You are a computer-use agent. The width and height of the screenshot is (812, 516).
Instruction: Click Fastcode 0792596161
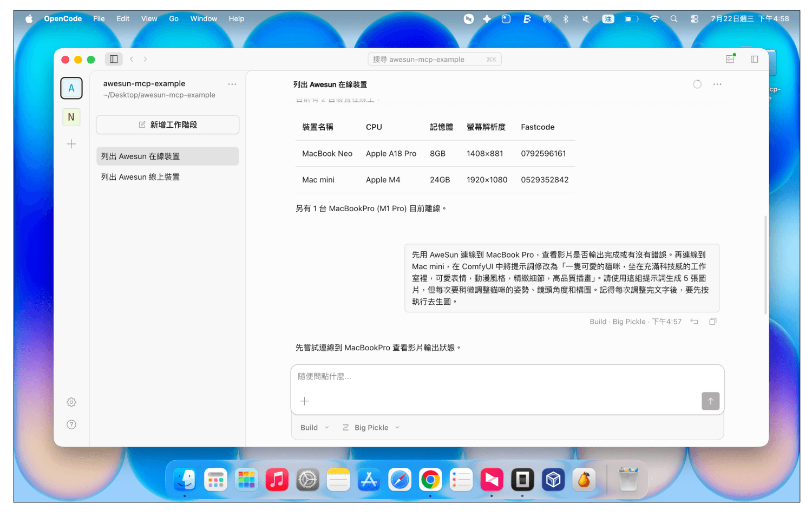click(x=543, y=154)
